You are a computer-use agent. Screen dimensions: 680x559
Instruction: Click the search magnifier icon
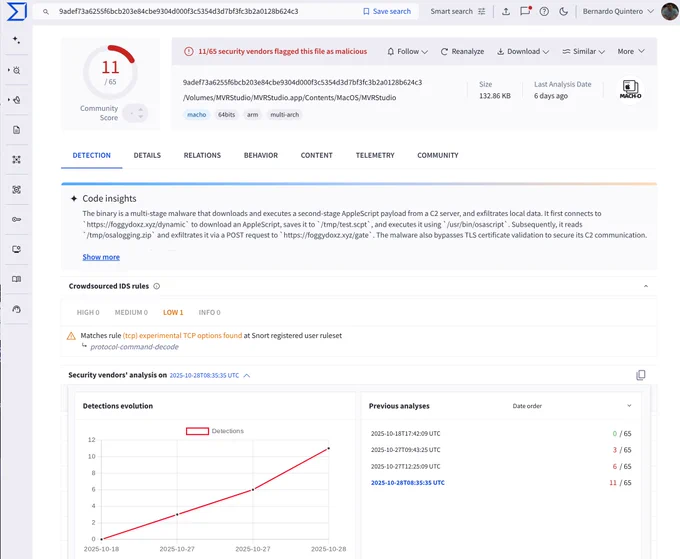46,12
